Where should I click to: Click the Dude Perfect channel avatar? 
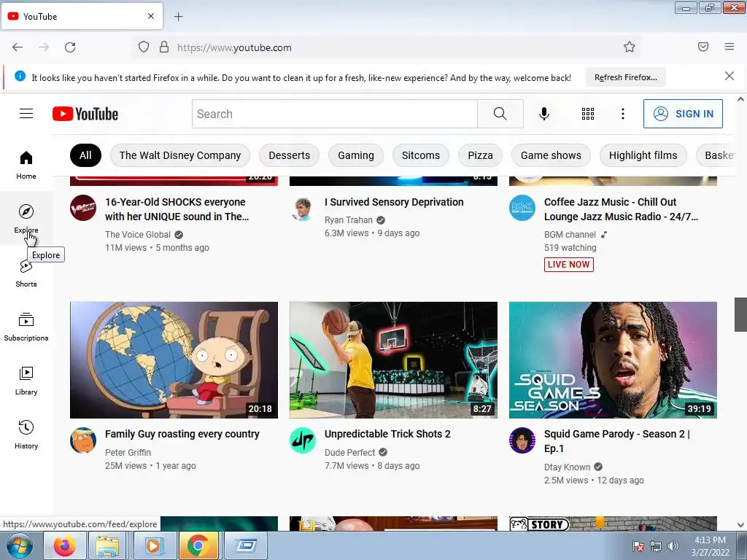(303, 440)
